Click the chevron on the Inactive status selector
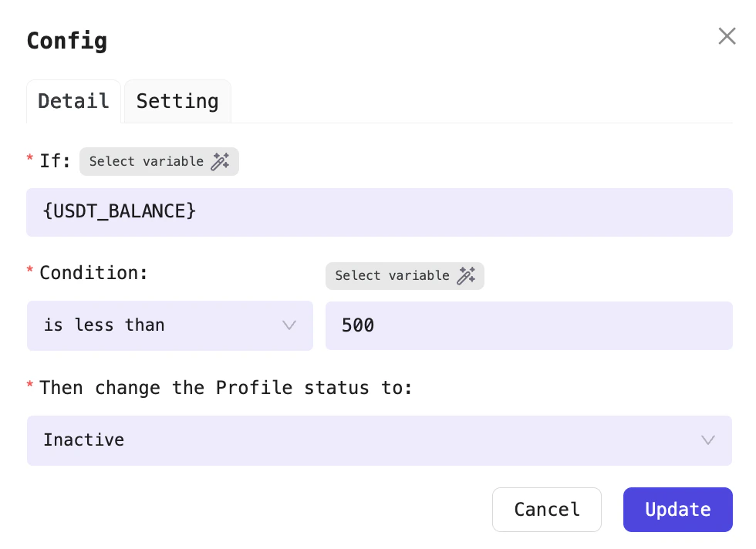This screenshot has height=549, width=756. (x=708, y=440)
